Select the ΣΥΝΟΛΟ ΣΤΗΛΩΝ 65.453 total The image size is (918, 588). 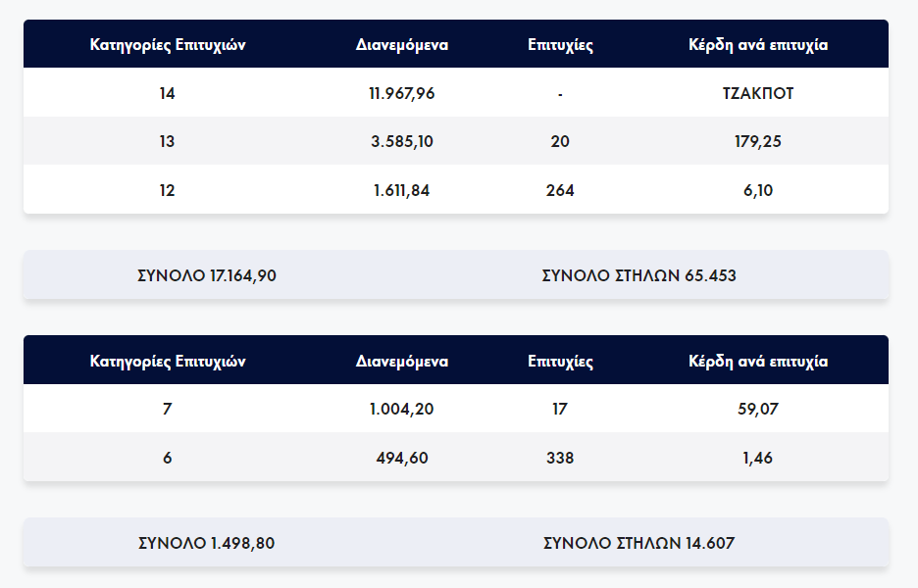click(x=638, y=275)
